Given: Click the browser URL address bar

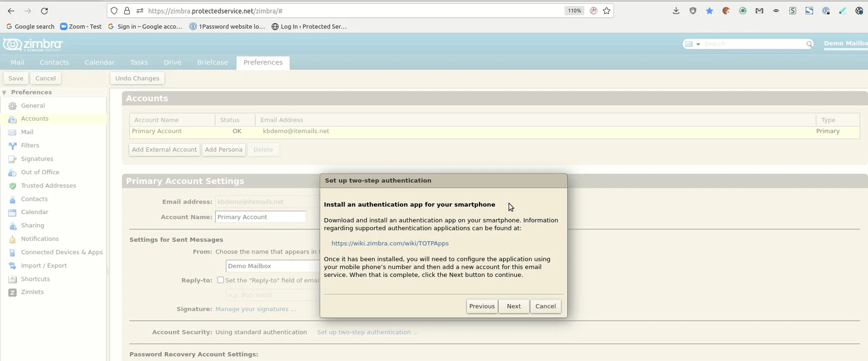Looking at the screenshot, I should pyautogui.click(x=353, y=11).
